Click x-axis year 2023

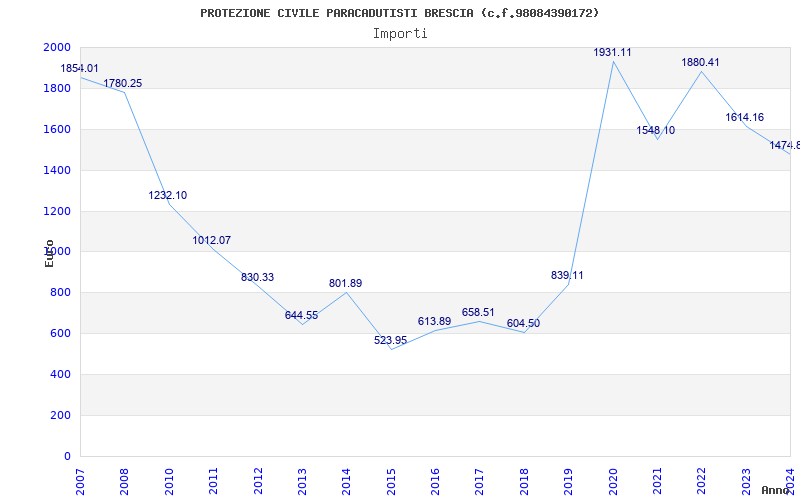coord(746,481)
